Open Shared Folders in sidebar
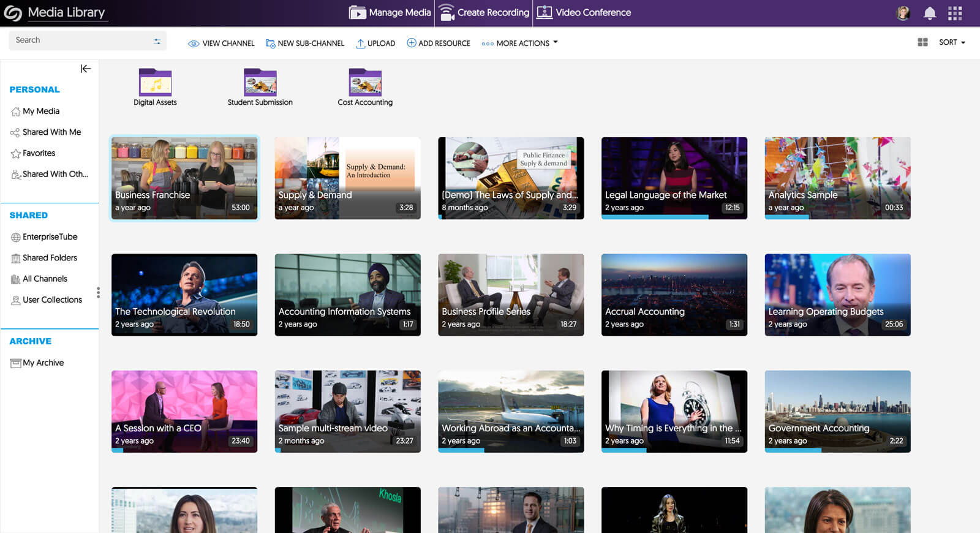 point(44,258)
